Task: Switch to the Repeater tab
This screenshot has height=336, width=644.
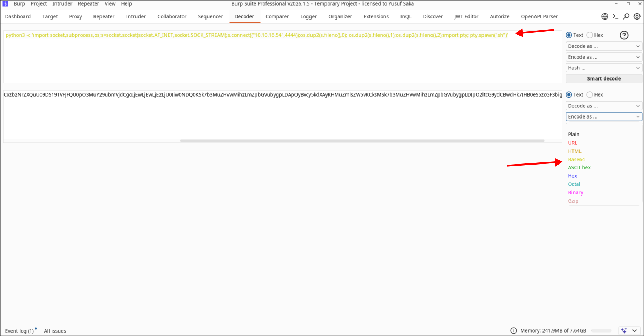Action: point(104,16)
